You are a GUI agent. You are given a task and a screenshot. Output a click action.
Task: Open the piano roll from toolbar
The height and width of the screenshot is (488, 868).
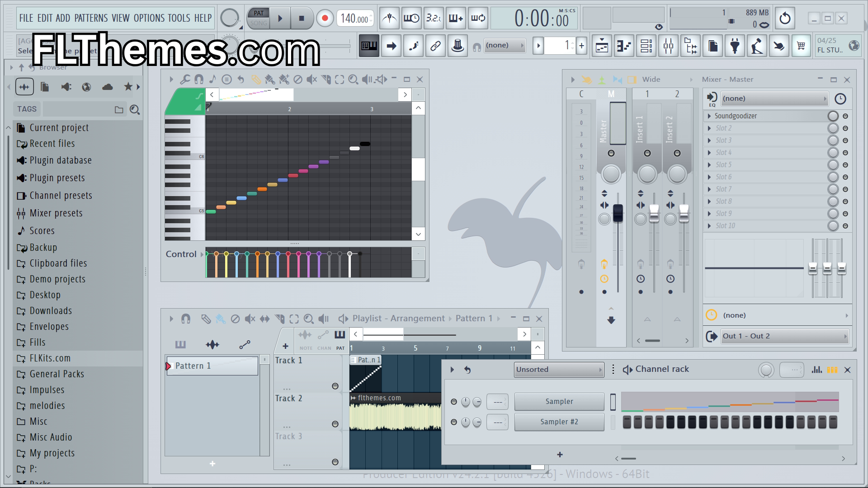[624, 46]
